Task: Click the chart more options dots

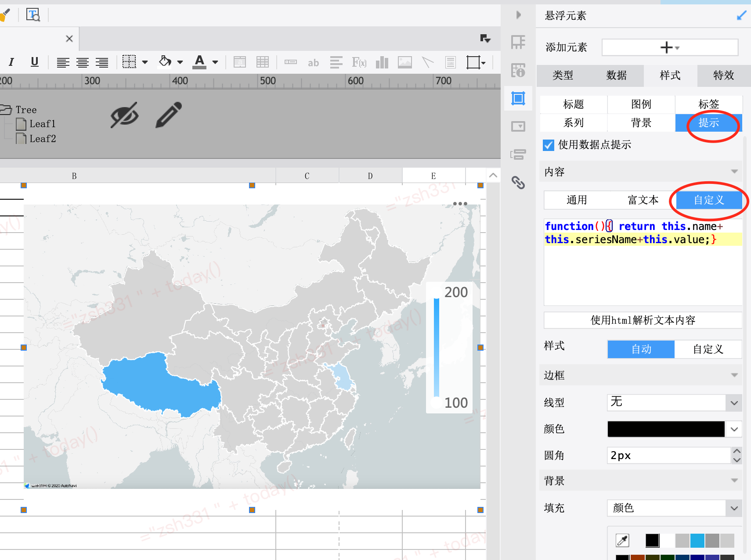Action: tap(460, 204)
